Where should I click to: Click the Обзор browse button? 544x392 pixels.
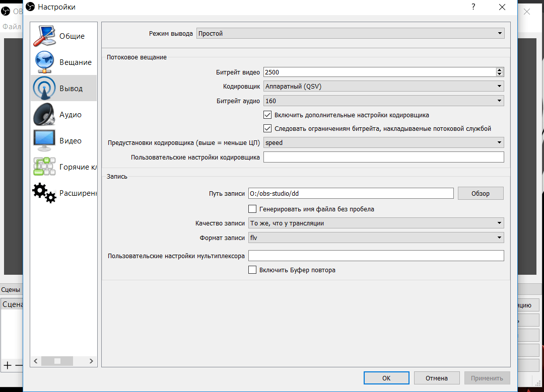pos(481,193)
